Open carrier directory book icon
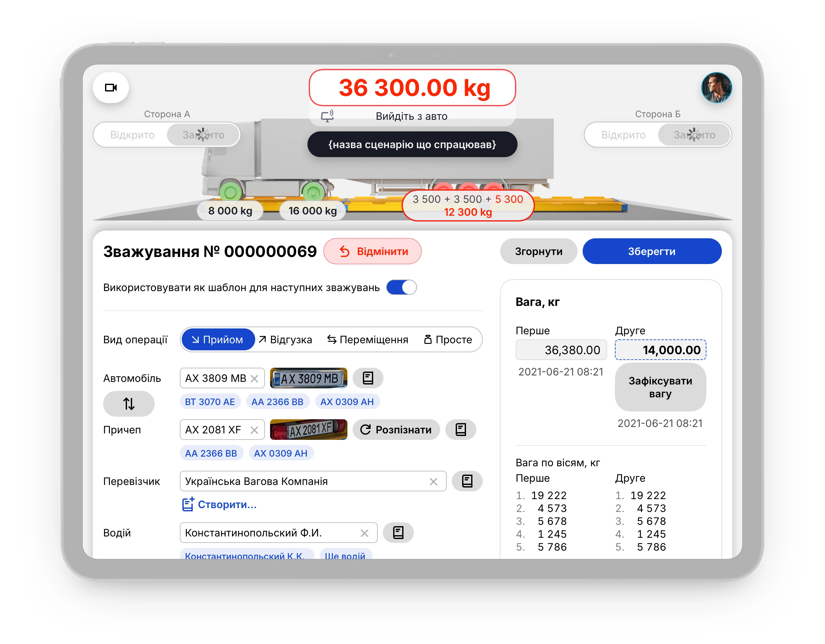825x644 pixels. click(x=467, y=481)
